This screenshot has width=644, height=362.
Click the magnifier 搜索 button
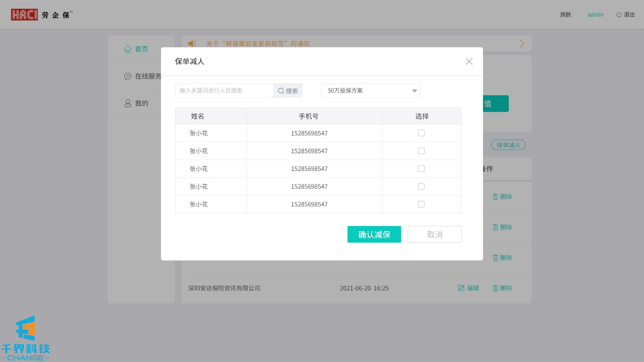click(x=288, y=91)
